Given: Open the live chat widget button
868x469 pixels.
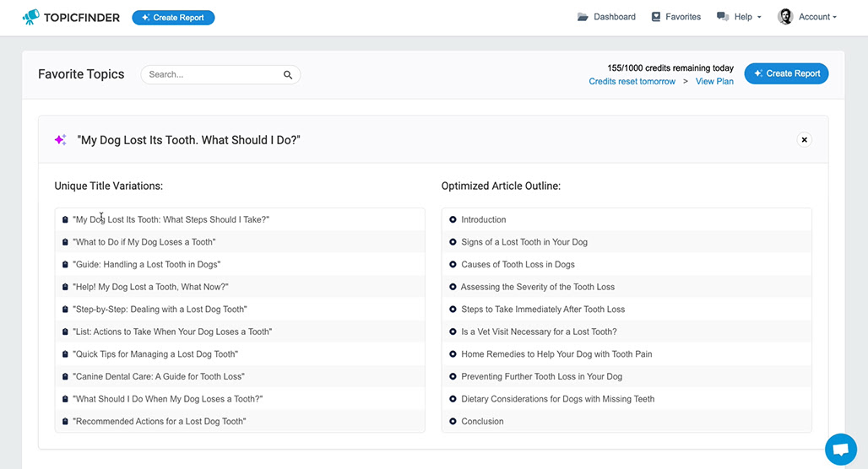Looking at the screenshot, I should (x=841, y=449).
